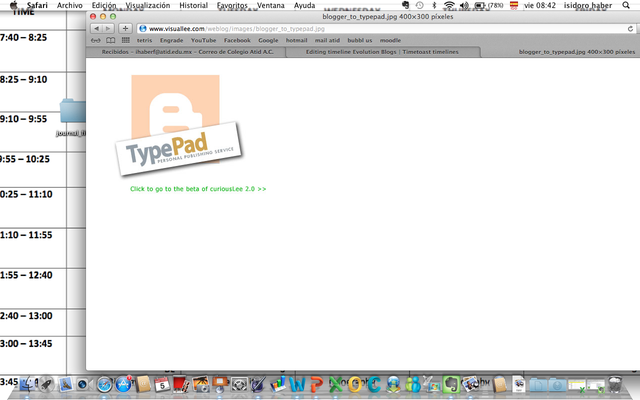The height and width of the screenshot is (400, 640).
Task: Open Top Sites grid icon
Action: click(x=126, y=40)
